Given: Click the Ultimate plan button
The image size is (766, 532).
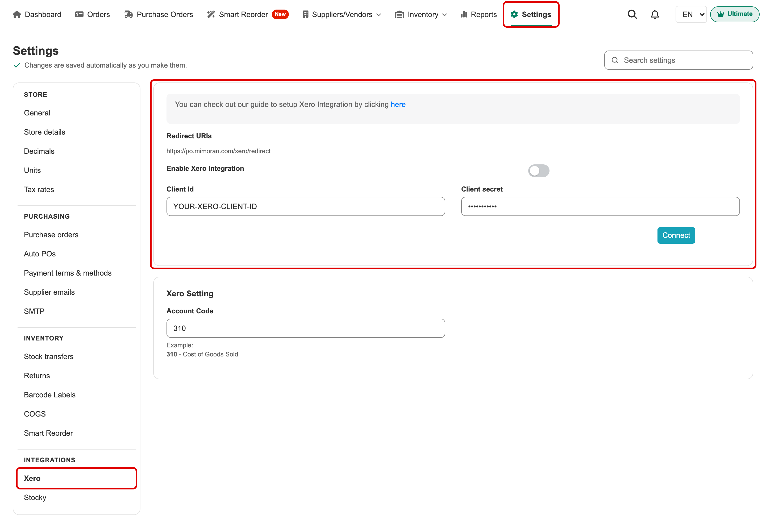Looking at the screenshot, I should click(x=735, y=14).
